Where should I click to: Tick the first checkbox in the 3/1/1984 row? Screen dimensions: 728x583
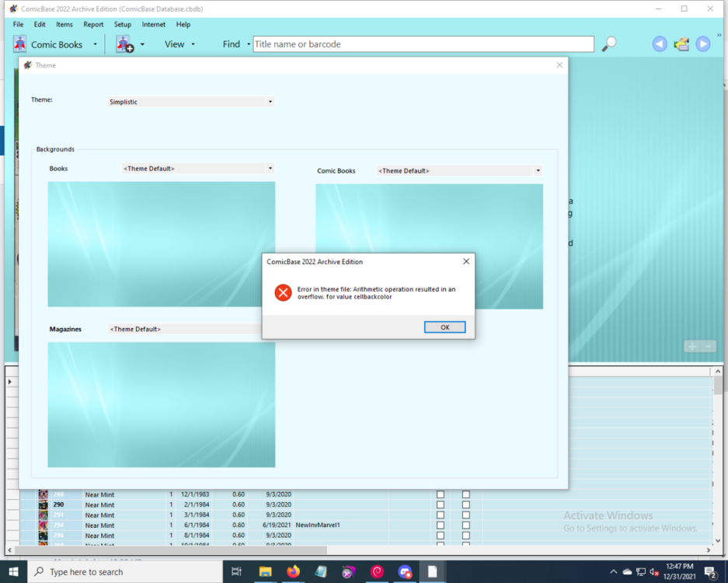[441, 515]
